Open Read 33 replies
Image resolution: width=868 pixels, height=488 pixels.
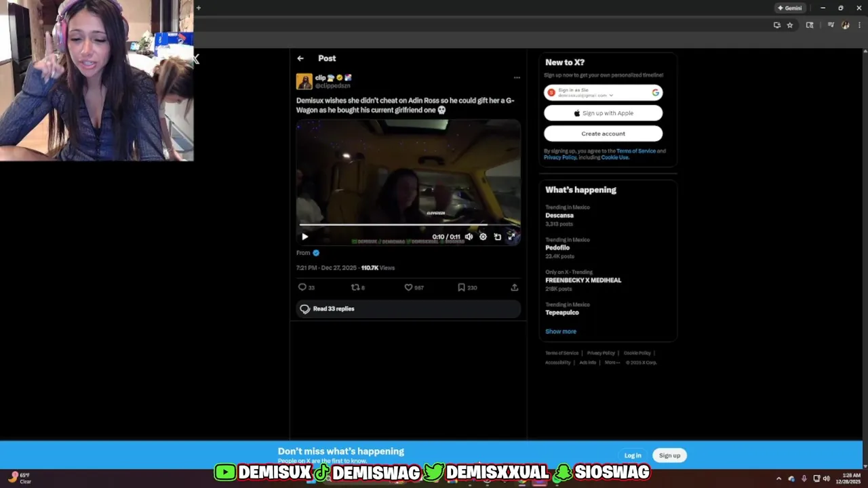click(408, 309)
